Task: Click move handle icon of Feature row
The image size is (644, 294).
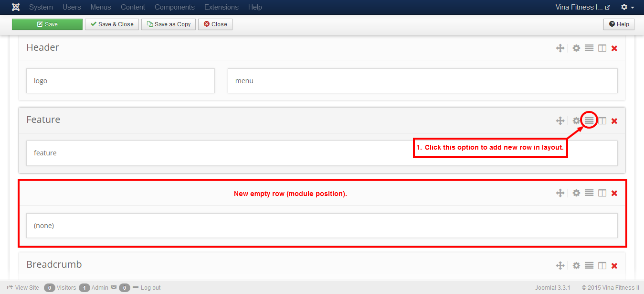Action: click(560, 121)
